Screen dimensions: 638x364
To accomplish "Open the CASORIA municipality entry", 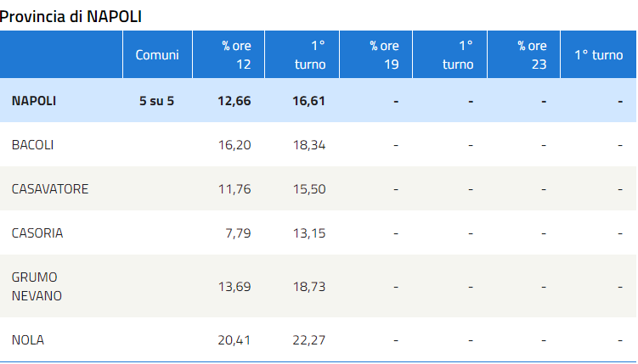I will (37, 232).
